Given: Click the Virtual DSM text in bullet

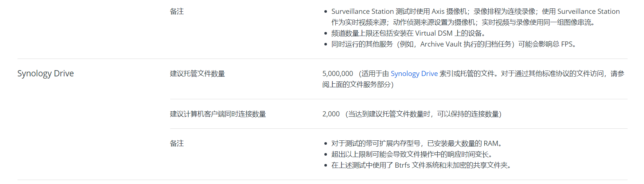Looking at the screenshot, I should pyautogui.click(x=434, y=33).
